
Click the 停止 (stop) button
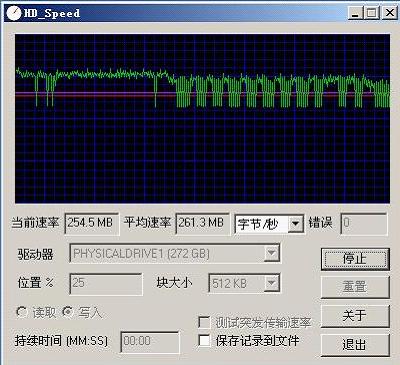pyautogui.click(x=355, y=259)
